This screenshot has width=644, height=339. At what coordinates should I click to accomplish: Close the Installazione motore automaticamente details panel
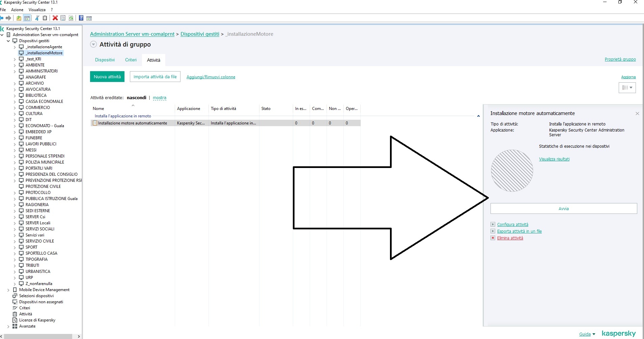(637, 114)
